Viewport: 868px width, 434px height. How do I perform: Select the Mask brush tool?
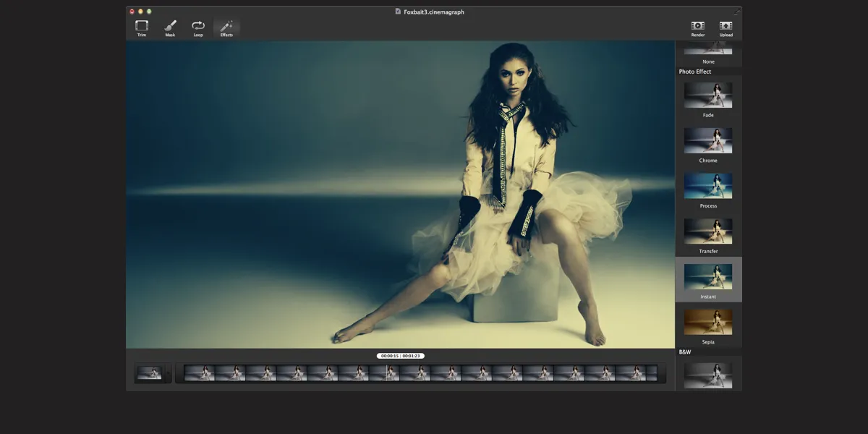coord(170,29)
